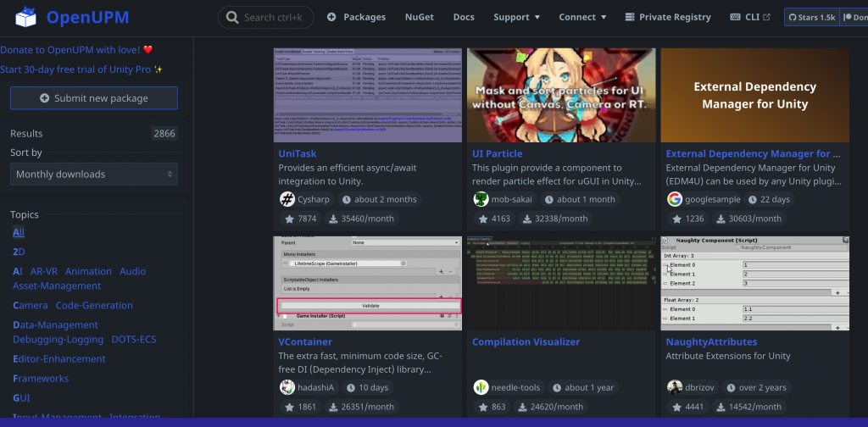Open the Private Registry nav item

668,17
